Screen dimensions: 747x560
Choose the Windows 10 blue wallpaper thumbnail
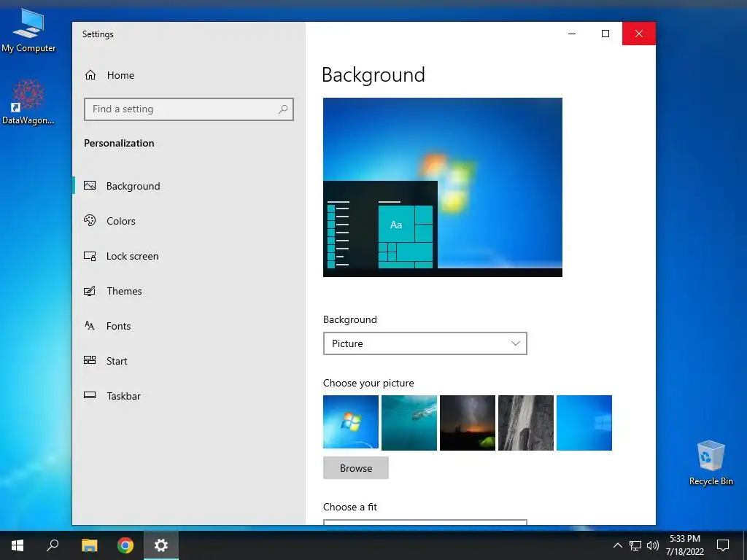pos(584,422)
